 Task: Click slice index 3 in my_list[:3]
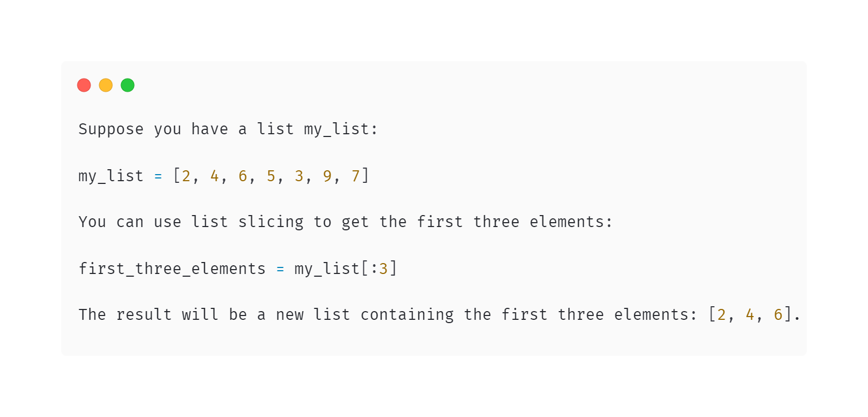tap(383, 269)
